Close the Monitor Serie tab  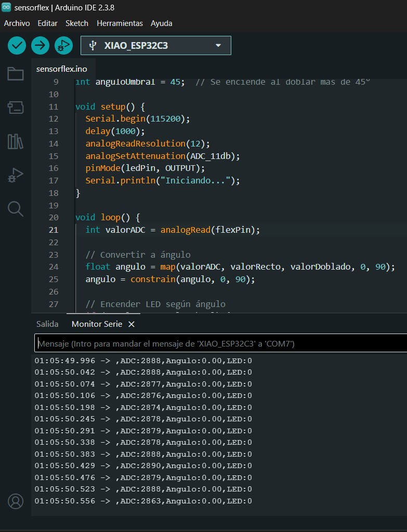132,324
